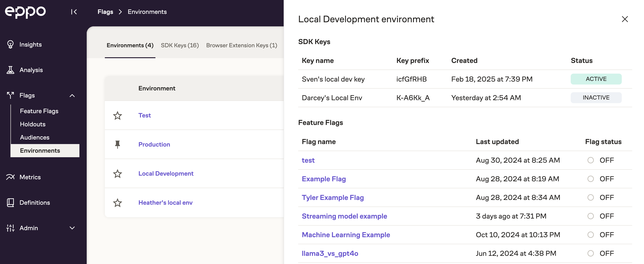The width and height of the screenshot is (644, 264).
Task: Click the Eppo logo
Action: (x=25, y=12)
